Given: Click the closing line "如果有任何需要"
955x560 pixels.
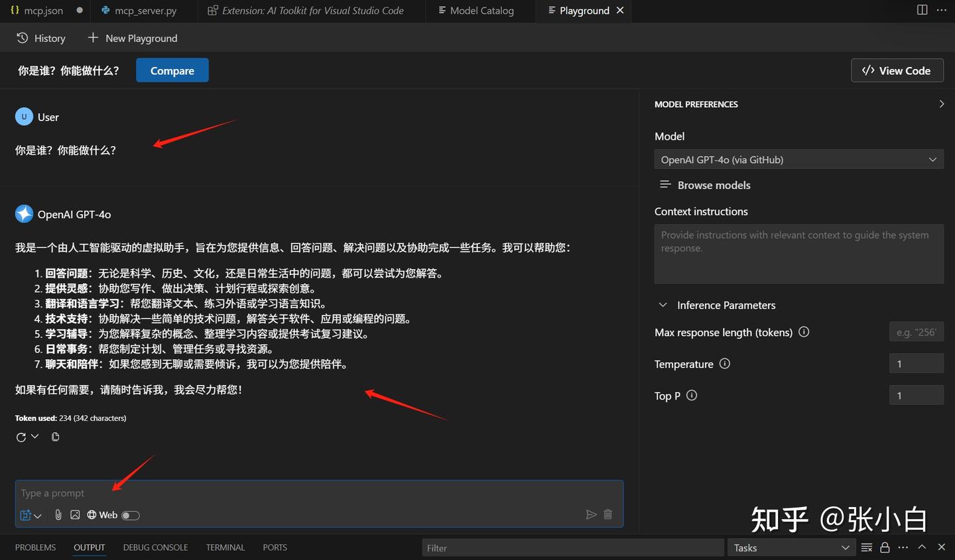Looking at the screenshot, I should pos(129,390).
